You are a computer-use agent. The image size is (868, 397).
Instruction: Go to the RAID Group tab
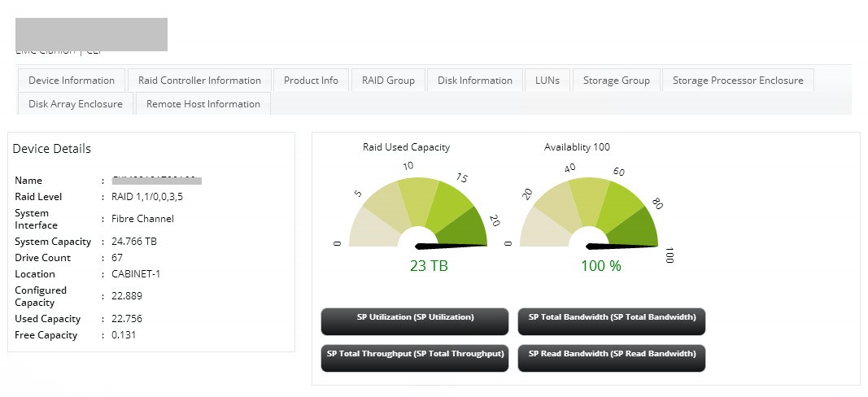click(388, 81)
